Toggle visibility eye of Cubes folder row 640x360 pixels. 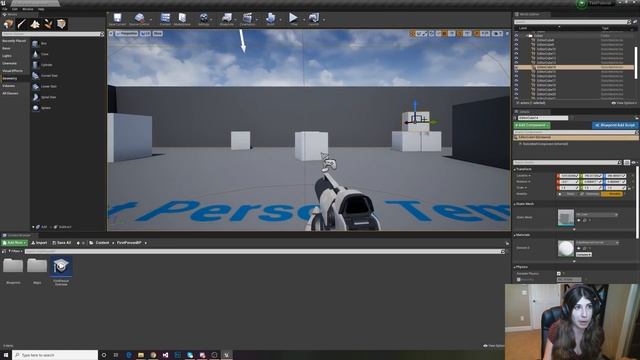coord(516,36)
